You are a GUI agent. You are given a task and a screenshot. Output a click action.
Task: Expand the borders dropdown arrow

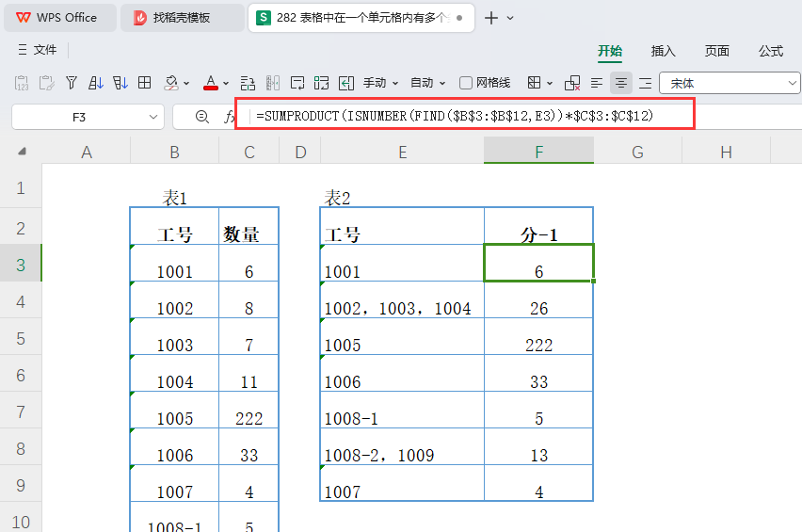click(550, 83)
